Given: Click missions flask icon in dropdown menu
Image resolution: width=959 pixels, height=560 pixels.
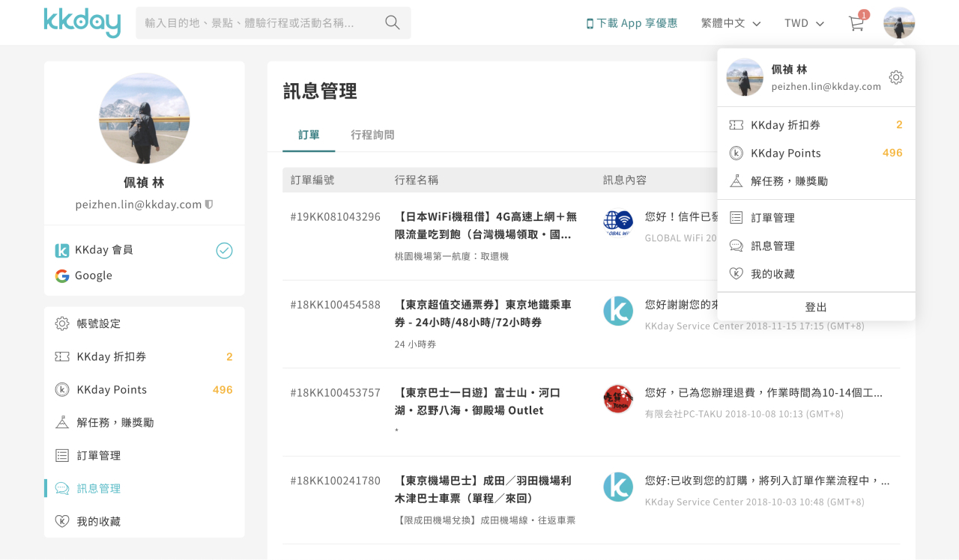Looking at the screenshot, I should (x=736, y=180).
